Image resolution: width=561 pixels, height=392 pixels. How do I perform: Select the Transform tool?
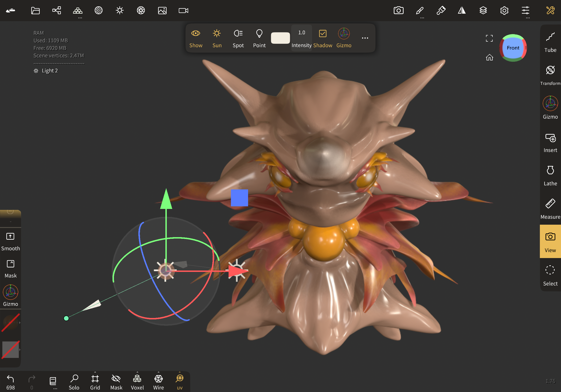click(550, 75)
